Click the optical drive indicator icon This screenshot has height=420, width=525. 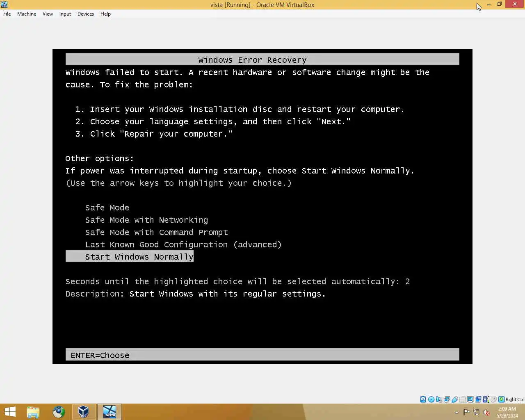(431, 399)
